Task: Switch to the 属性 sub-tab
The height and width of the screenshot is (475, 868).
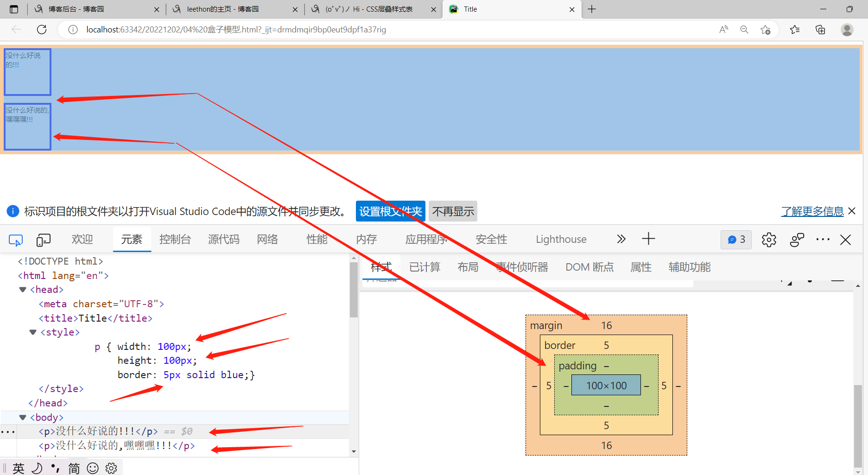Action: click(x=641, y=267)
